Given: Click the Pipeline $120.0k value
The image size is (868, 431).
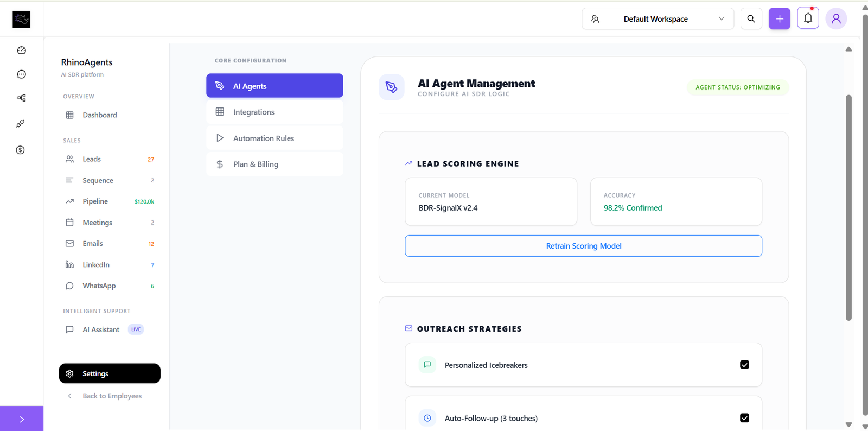Looking at the screenshot, I should [x=144, y=202].
